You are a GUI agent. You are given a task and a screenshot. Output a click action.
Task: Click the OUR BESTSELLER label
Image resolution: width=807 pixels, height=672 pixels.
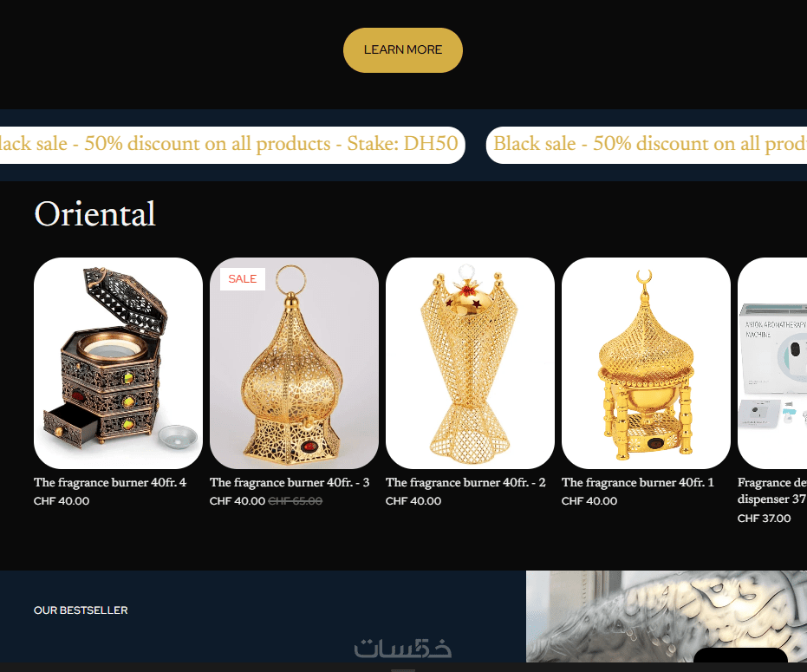point(81,610)
